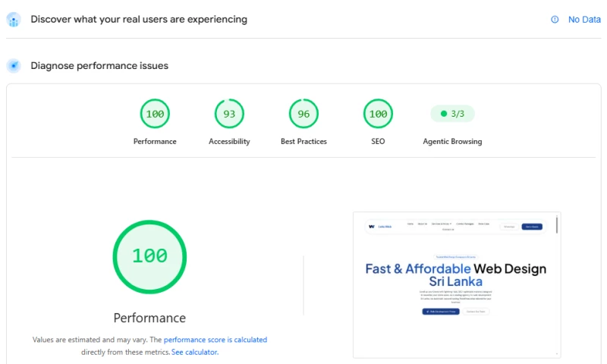
Task: Select the Performance 100 score gauge
Action: 155,114
